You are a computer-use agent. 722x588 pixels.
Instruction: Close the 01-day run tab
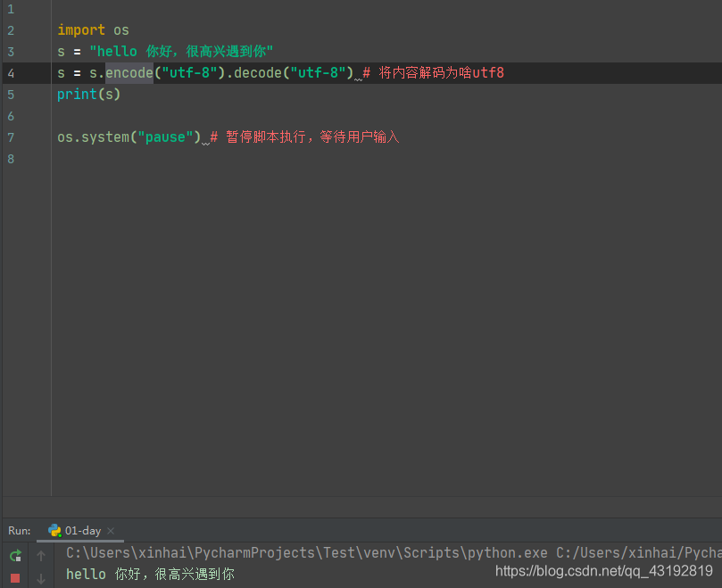pos(111,531)
